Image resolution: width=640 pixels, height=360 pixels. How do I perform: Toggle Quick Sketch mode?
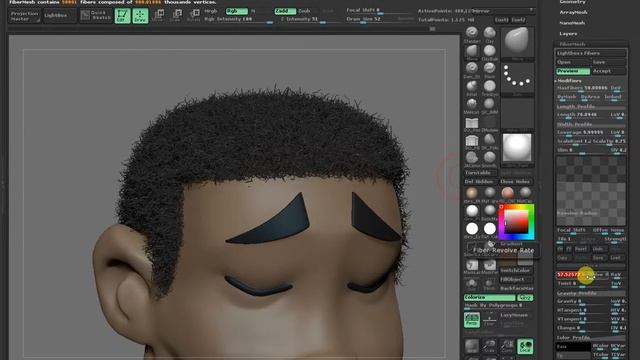pos(96,16)
